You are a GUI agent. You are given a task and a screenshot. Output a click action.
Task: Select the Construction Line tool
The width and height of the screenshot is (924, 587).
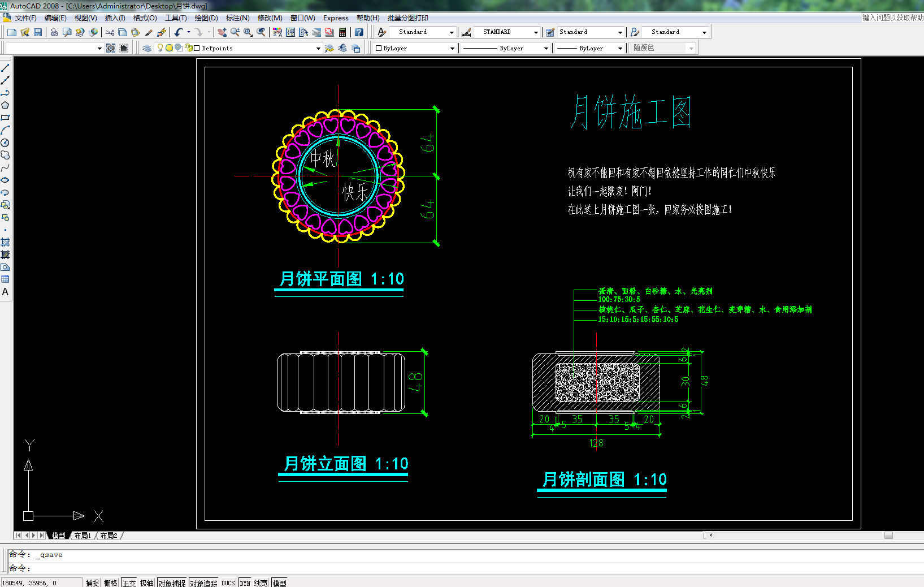coord(5,80)
